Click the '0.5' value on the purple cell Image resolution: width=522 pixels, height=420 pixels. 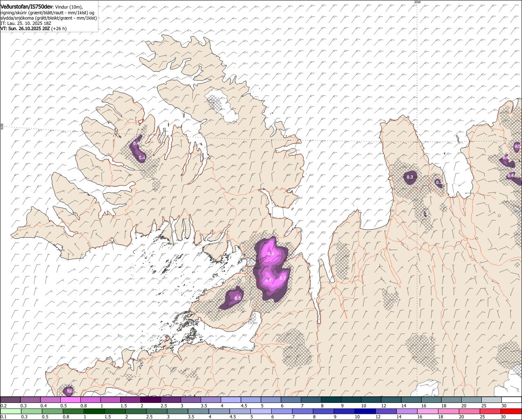(x=238, y=298)
